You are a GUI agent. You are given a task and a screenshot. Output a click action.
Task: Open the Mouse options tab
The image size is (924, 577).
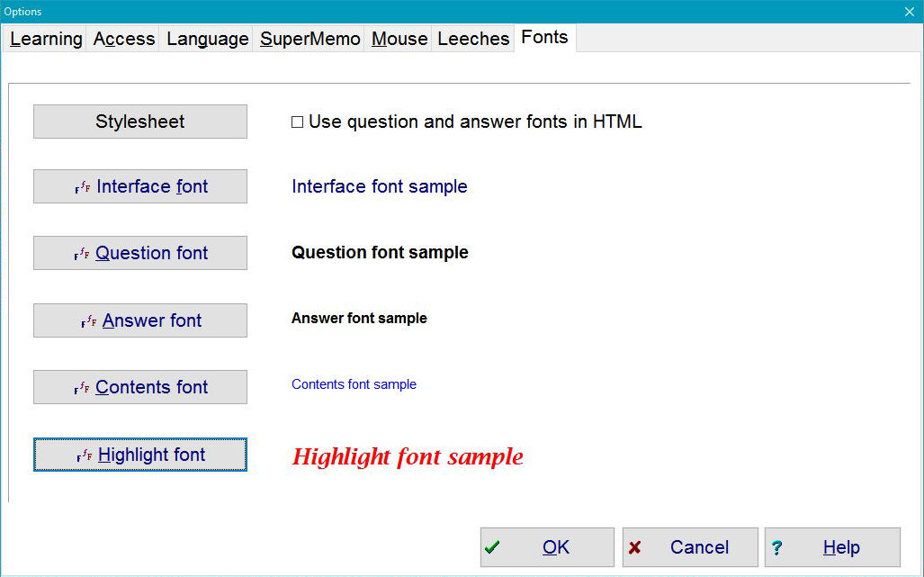399,39
